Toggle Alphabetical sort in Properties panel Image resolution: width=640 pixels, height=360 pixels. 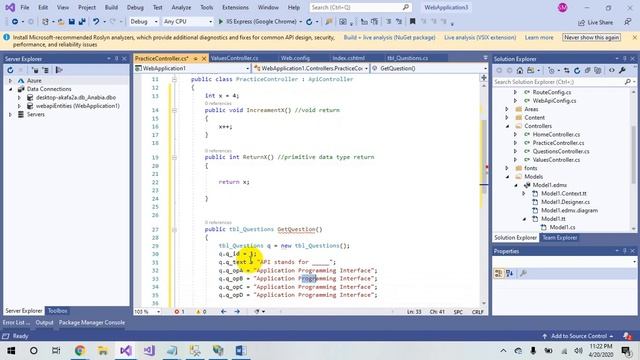coord(509,273)
